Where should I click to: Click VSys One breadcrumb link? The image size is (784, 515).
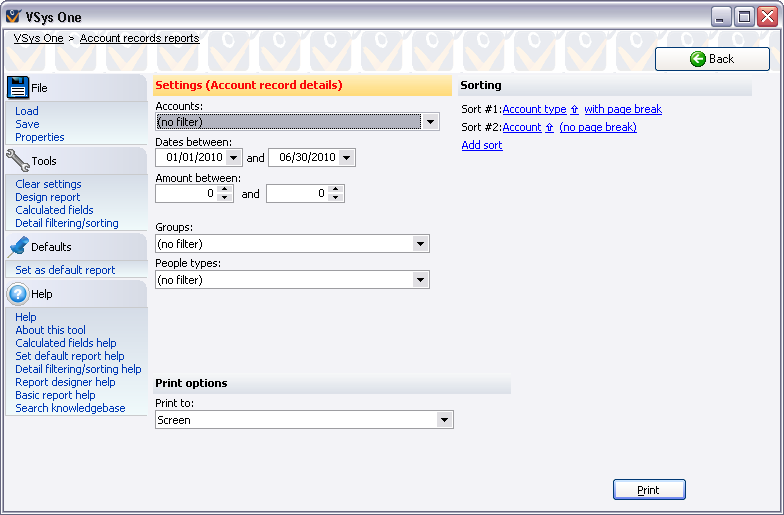[x=38, y=38]
